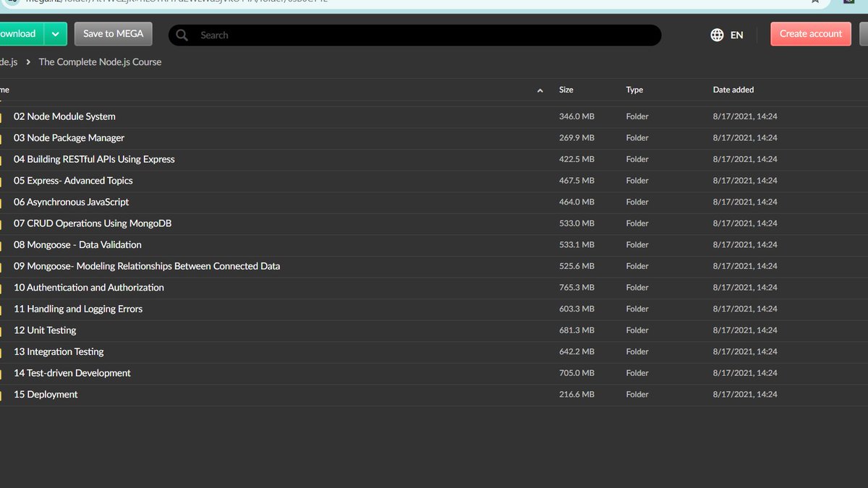Select the EN language label
The height and width of the screenshot is (488, 868).
[x=736, y=35]
